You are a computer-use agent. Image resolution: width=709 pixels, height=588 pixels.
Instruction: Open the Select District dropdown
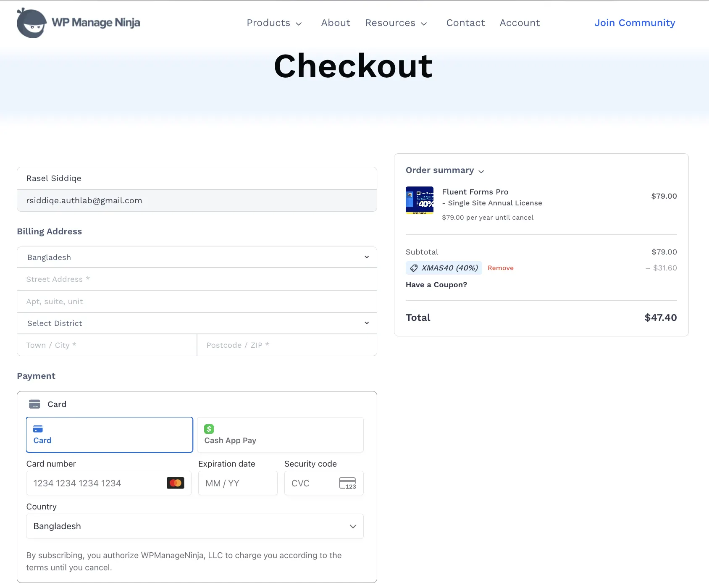click(197, 323)
